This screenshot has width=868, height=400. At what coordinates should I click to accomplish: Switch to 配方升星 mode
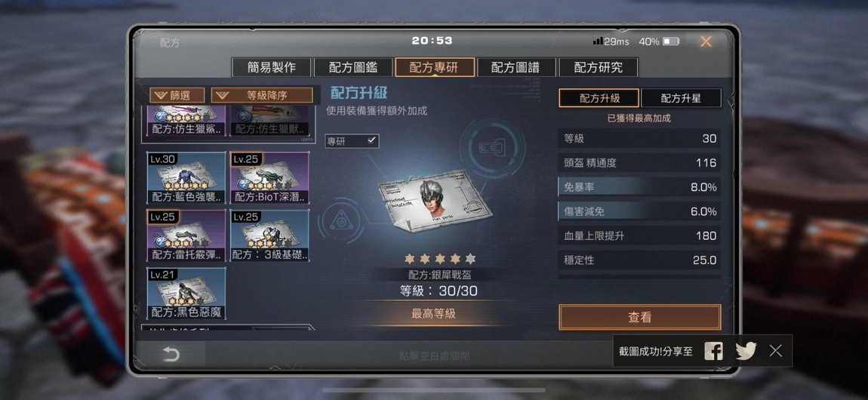tap(681, 98)
